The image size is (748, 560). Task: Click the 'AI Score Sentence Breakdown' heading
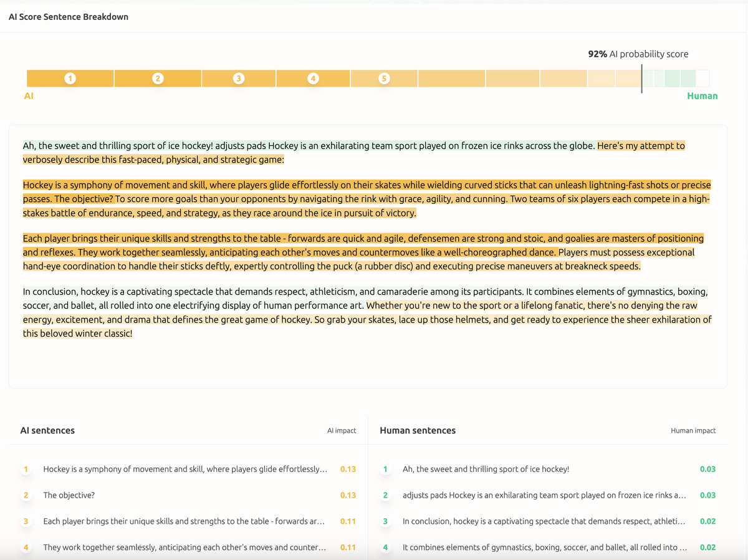(68, 17)
